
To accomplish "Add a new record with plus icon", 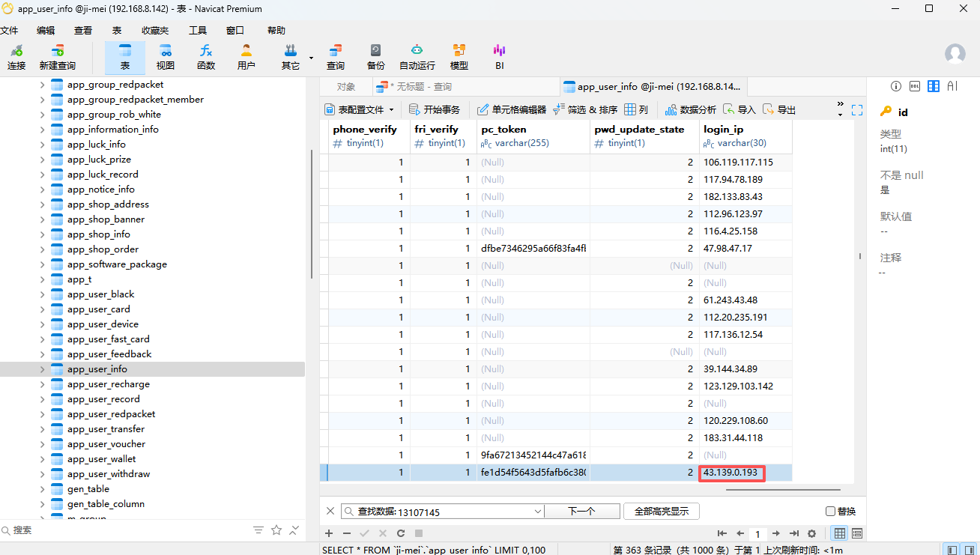I will (329, 533).
